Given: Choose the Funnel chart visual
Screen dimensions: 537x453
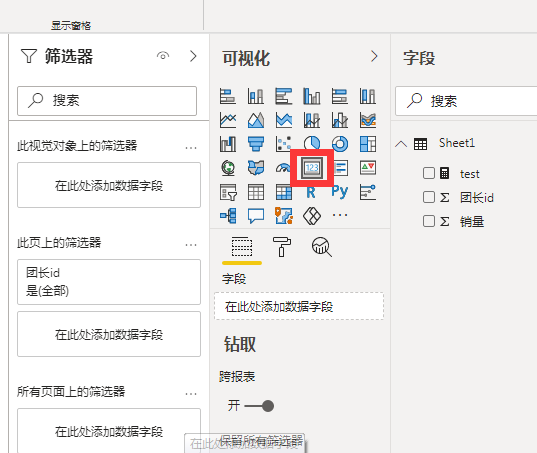Looking at the screenshot, I should [x=256, y=144].
